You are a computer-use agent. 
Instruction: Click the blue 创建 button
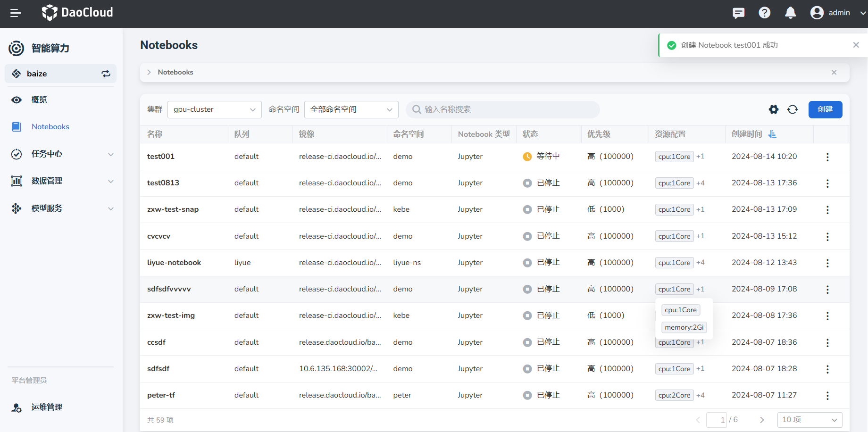coord(825,109)
